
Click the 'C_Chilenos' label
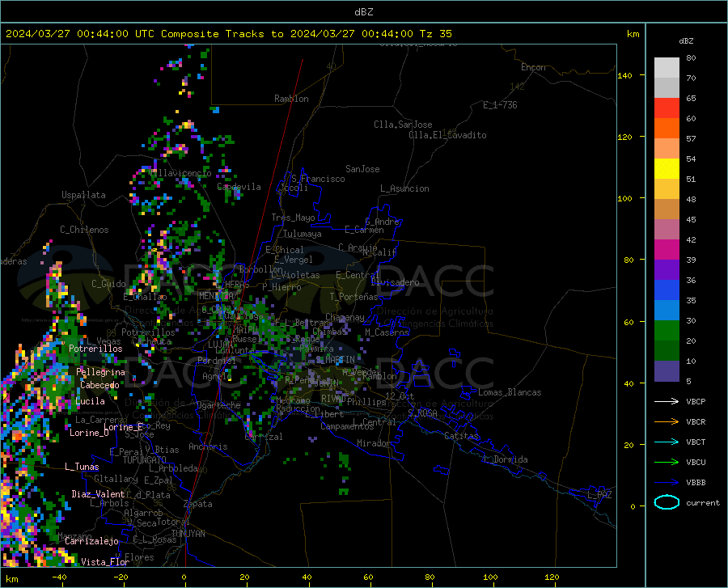[84, 230]
